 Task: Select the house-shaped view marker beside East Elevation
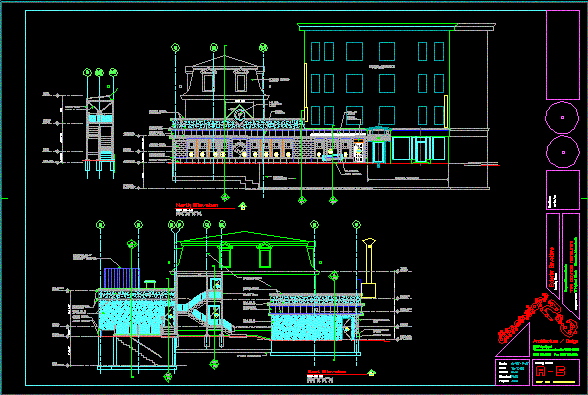click(x=371, y=372)
